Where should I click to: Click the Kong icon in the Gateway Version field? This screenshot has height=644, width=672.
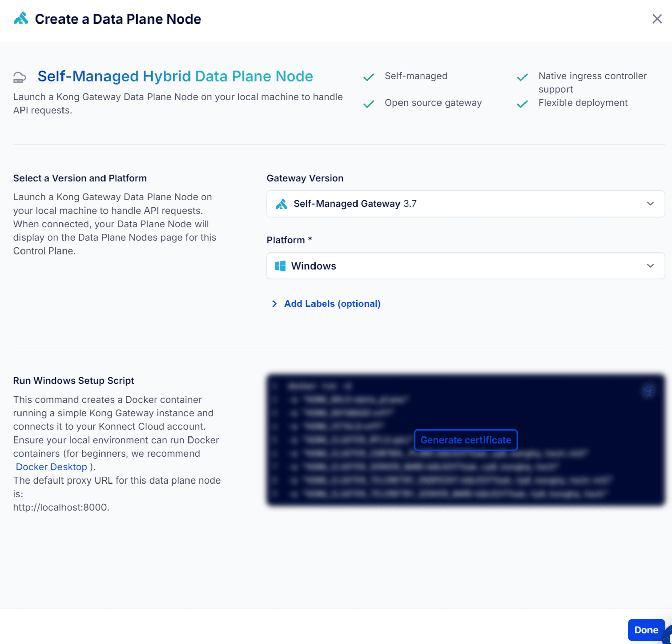281,204
